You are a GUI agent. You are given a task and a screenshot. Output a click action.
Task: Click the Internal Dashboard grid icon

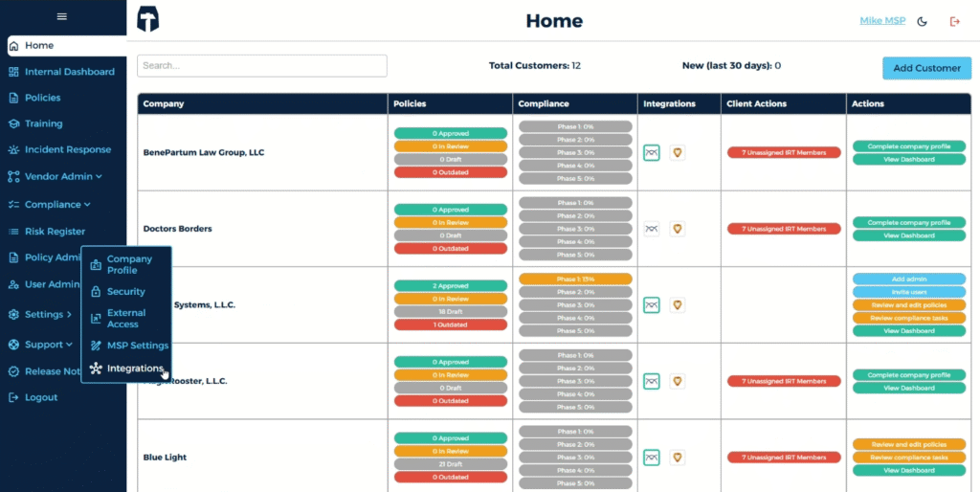pyautogui.click(x=13, y=72)
